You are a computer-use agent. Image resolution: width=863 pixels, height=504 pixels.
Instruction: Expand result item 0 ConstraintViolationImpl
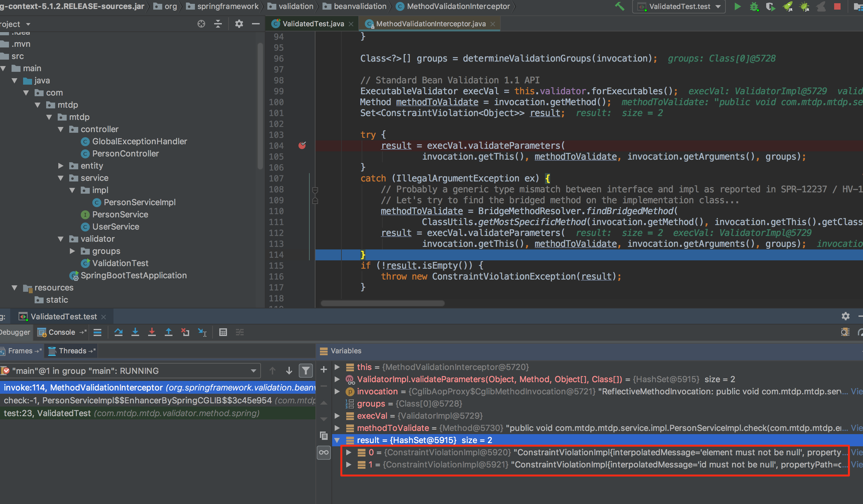(x=348, y=452)
